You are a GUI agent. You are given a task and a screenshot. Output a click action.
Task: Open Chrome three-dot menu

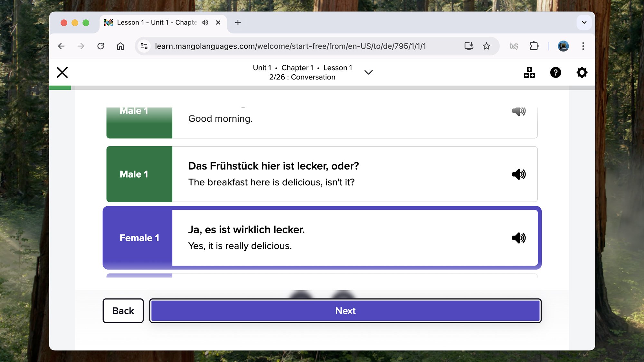[x=583, y=46]
